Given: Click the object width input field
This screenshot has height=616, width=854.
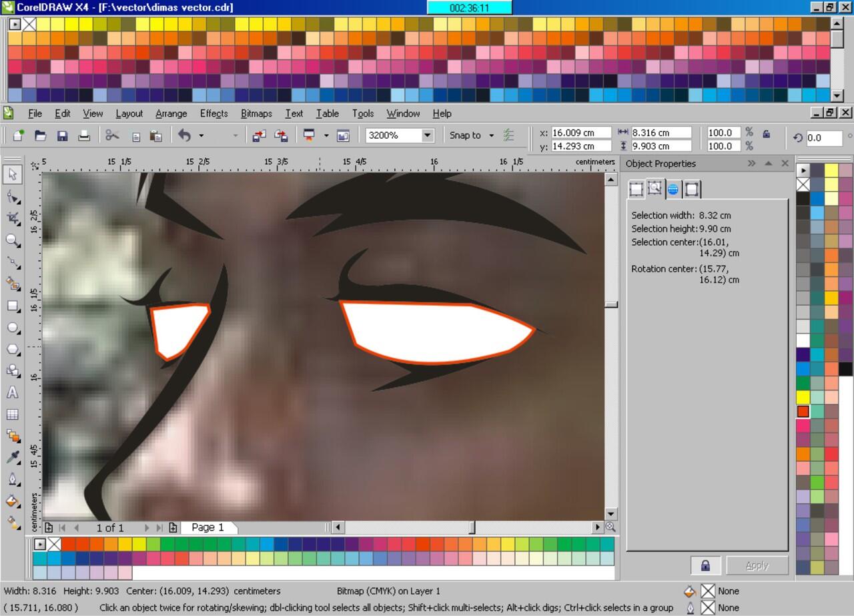Looking at the screenshot, I should click(x=661, y=132).
